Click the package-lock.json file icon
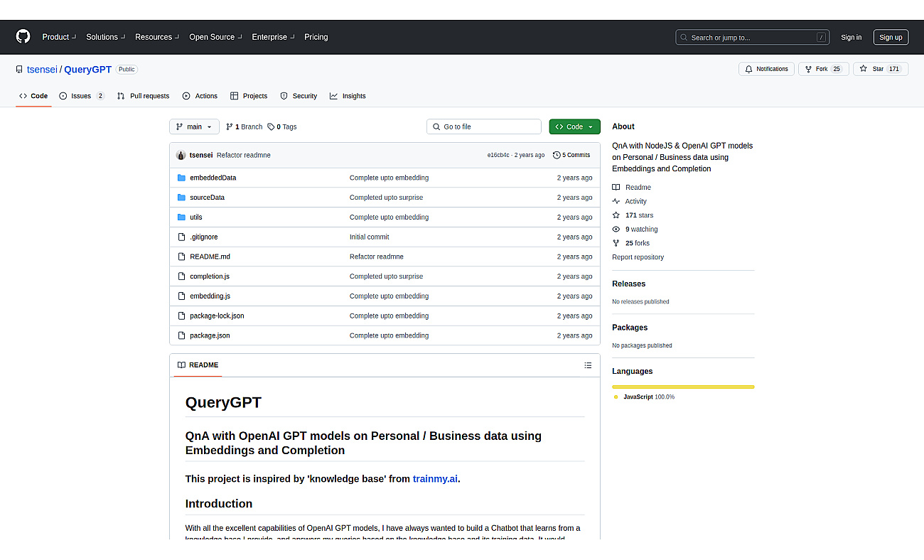 point(181,316)
